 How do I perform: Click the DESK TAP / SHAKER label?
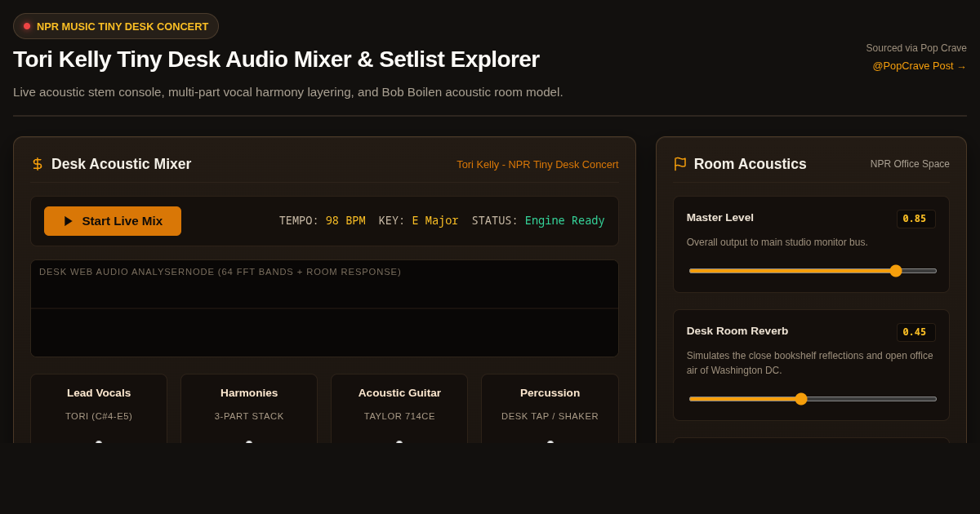click(x=550, y=416)
